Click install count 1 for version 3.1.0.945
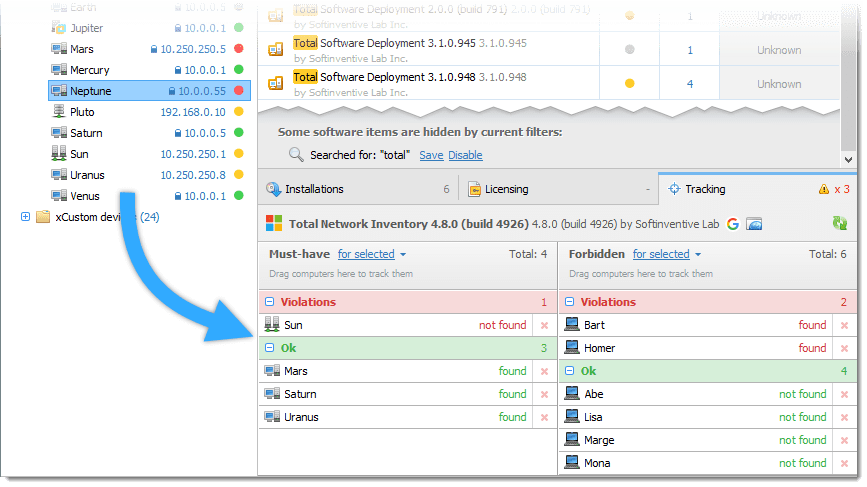 point(690,50)
